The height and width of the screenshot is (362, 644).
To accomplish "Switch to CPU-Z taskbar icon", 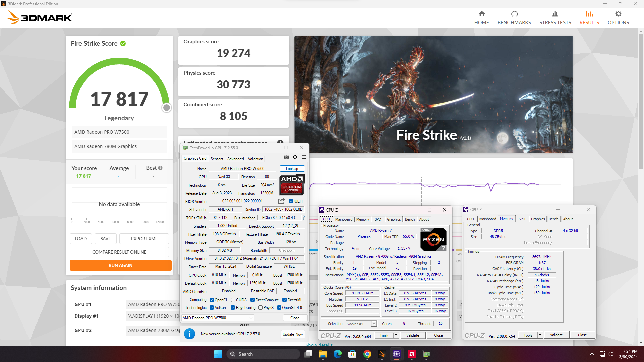I will (397, 354).
